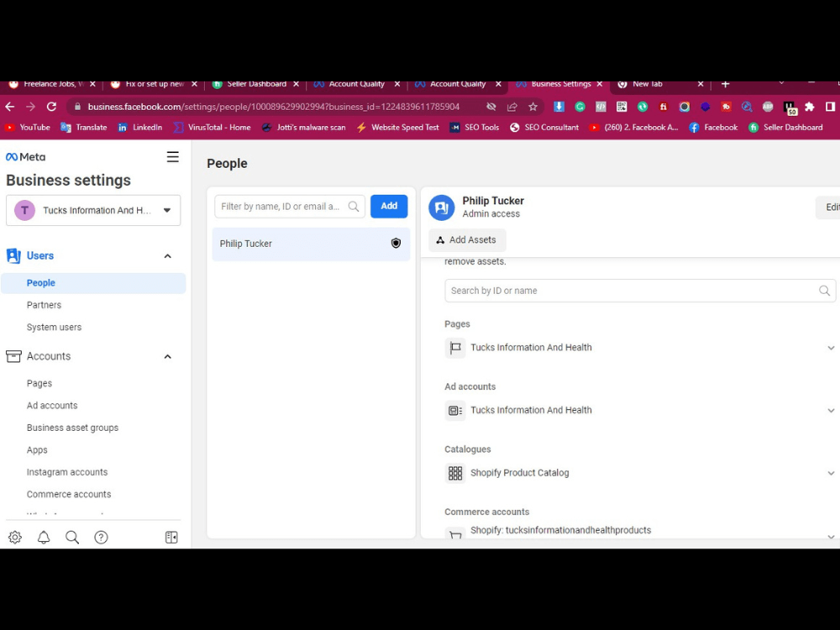Open the help question mark icon
Image resolution: width=840 pixels, height=630 pixels.
[102, 538]
